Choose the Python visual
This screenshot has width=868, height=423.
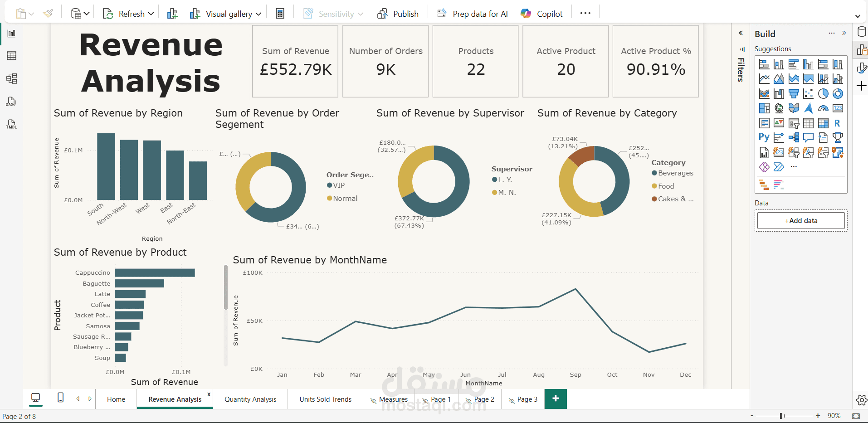click(764, 137)
